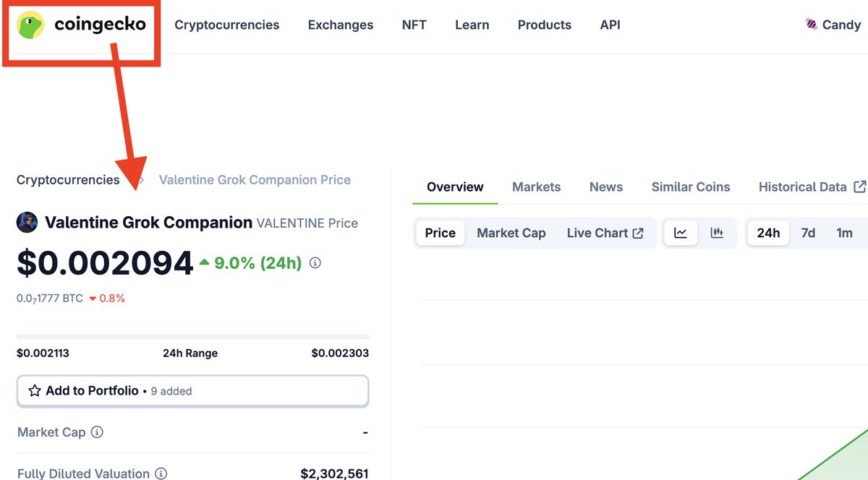Select the Overview tab
Viewport: 868px width, 480px height.
[455, 187]
